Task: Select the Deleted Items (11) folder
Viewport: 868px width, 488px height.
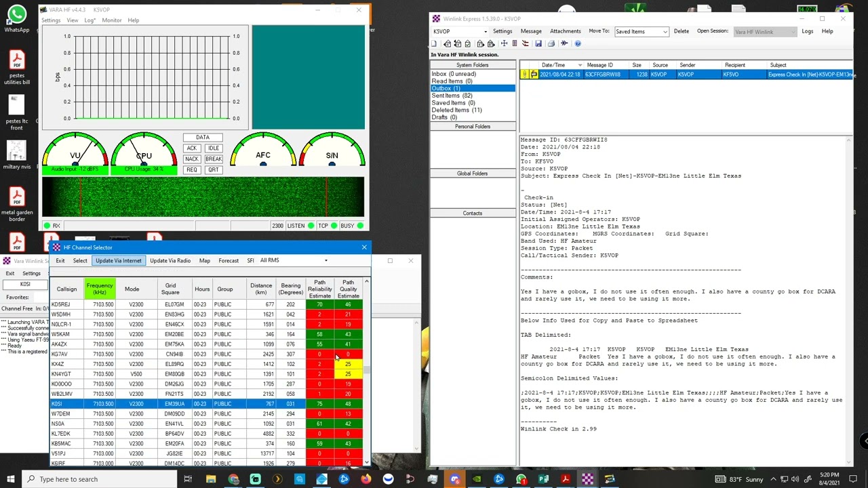Action: 456,110
